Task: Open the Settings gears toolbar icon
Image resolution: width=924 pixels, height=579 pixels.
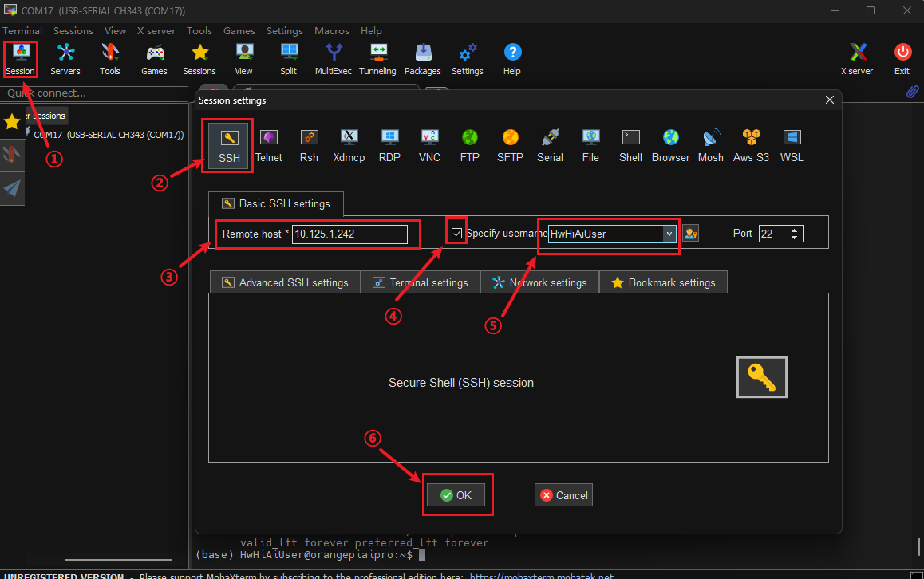Action: (x=468, y=60)
